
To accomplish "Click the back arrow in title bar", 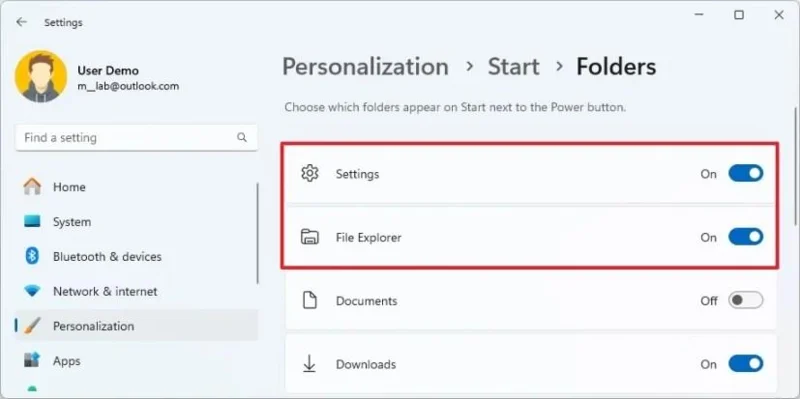I will coord(21,22).
